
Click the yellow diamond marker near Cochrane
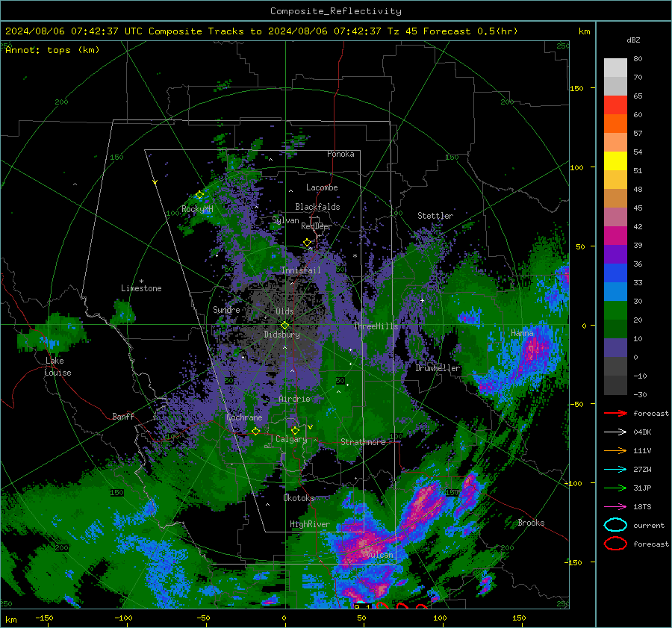255,431
